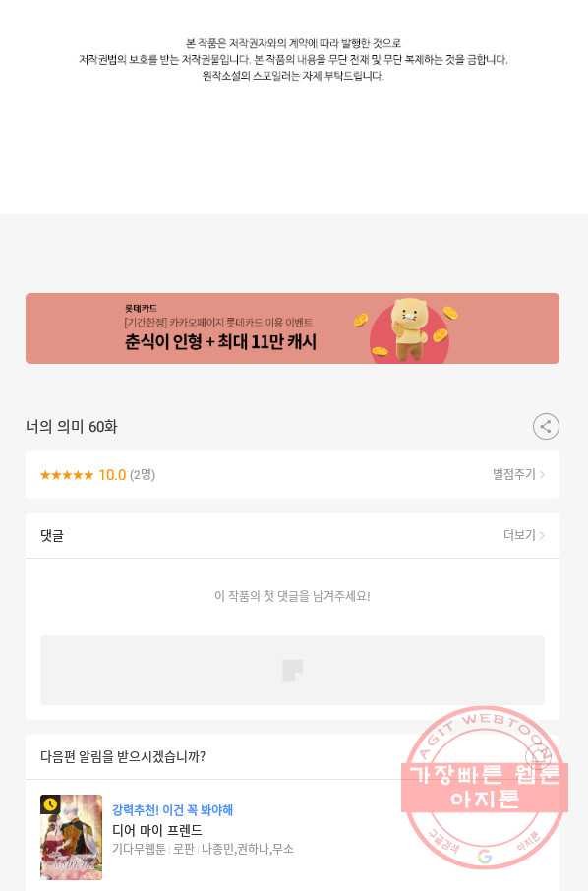588x891 pixels.
Task: Click 강력추천! 이건 꼭 봐야해 label
Action: [172, 809]
